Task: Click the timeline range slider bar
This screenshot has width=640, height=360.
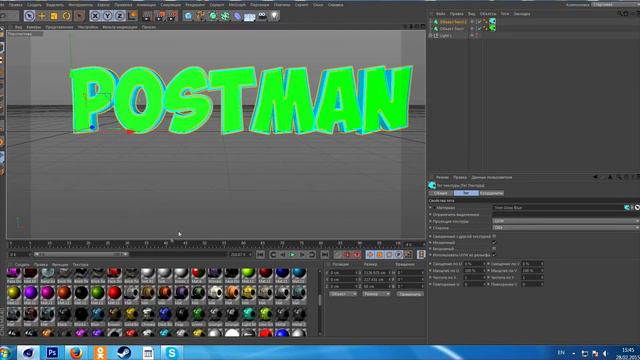Action: pos(81,254)
